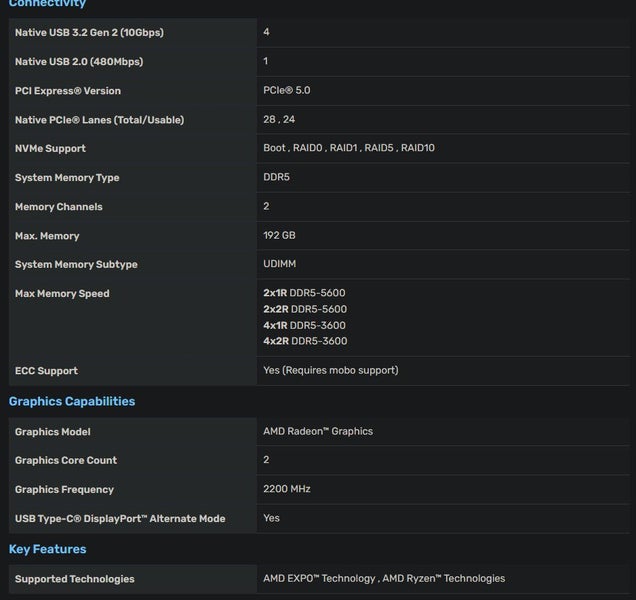636x600 pixels.
Task: Click the 4x2R DDR5-3600 line
Action: [305, 341]
